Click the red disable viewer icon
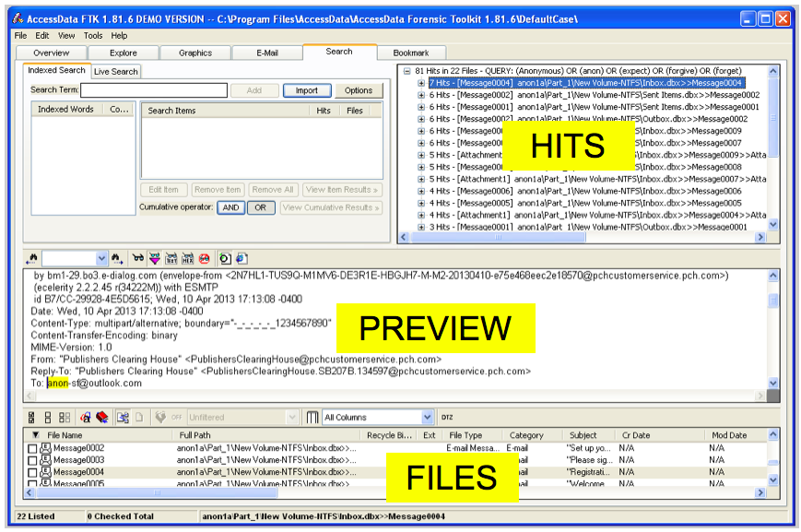 (x=205, y=258)
